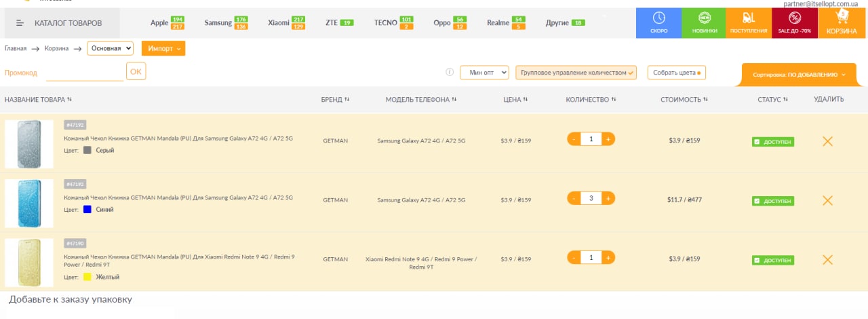
Task: Open the Основная cart selector dropdown
Action: 110,48
